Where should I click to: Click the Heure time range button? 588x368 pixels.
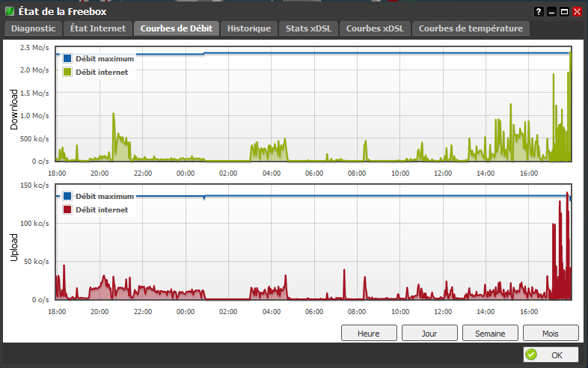pyautogui.click(x=369, y=333)
